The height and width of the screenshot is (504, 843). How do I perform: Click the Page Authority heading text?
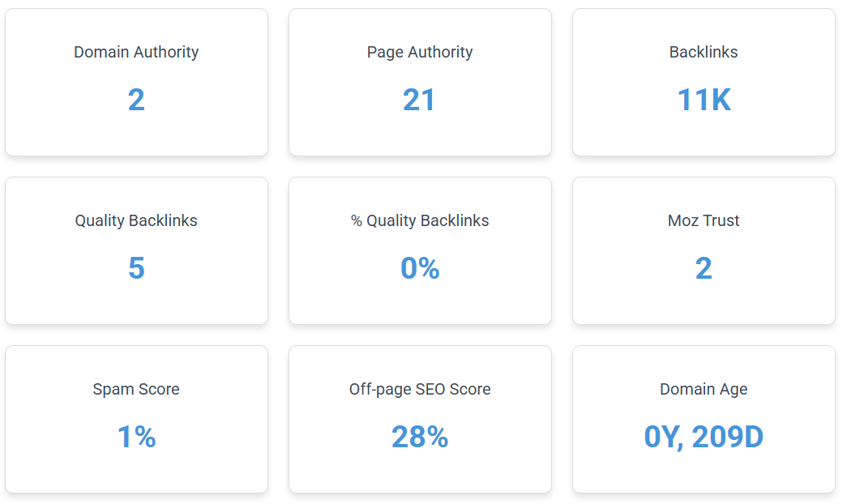pos(420,52)
